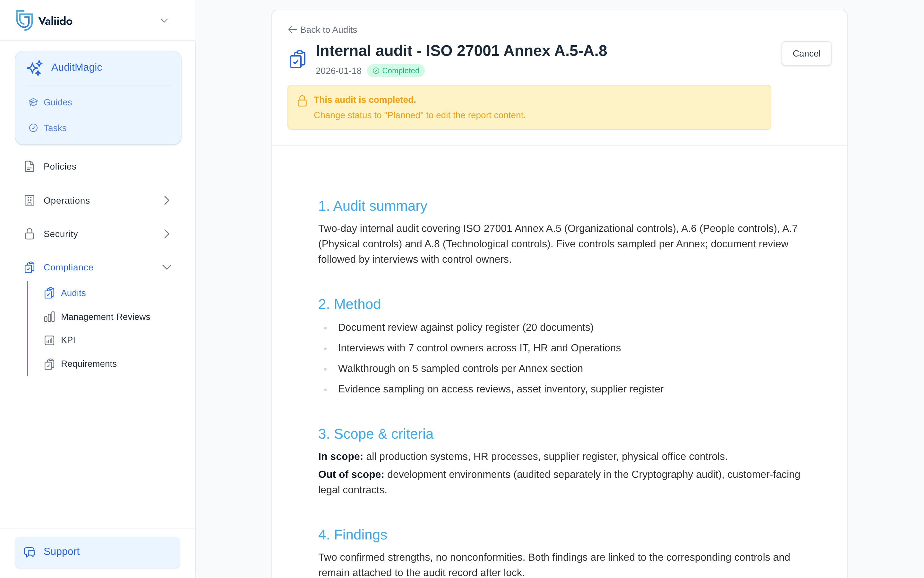The height and width of the screenshot is (578, 924).
Task: Click the back arrow icon
Action: (x=293, y=30)
